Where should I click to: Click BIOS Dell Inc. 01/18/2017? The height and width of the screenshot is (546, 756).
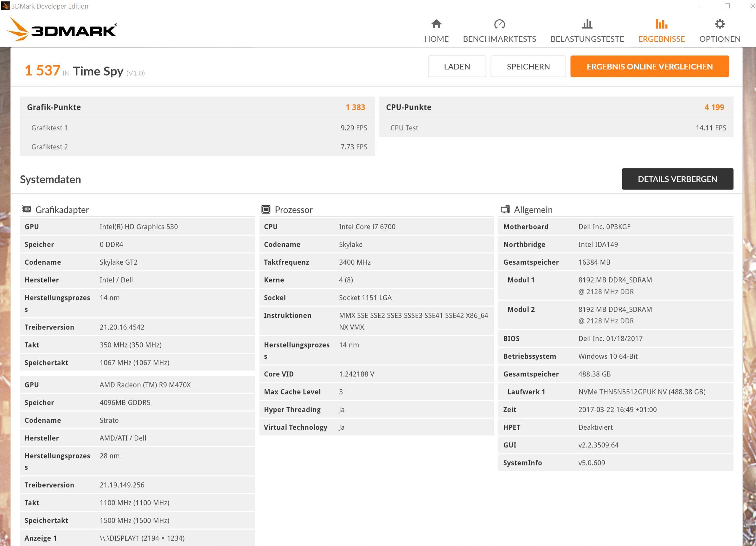(x=610, y=339)
